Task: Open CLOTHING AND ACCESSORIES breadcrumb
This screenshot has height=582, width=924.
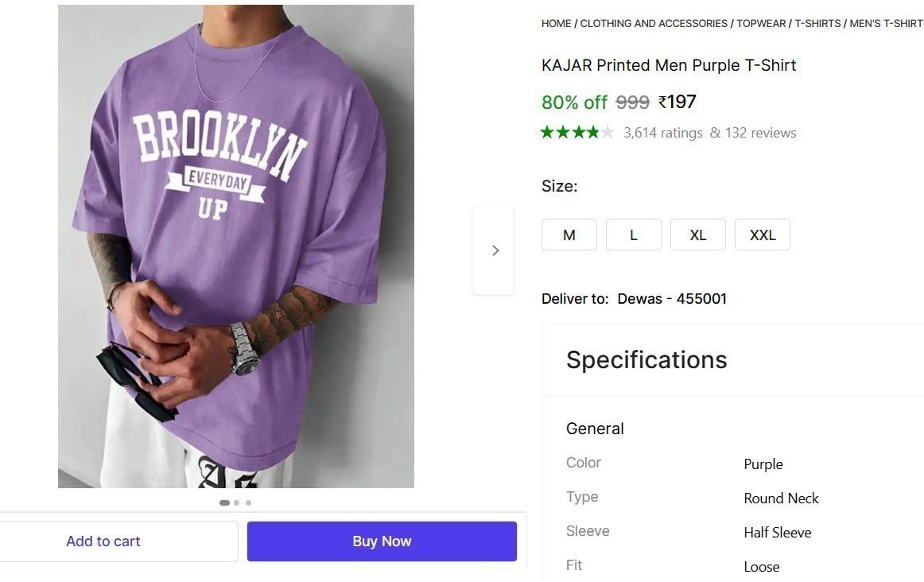Action: (654, 23)
